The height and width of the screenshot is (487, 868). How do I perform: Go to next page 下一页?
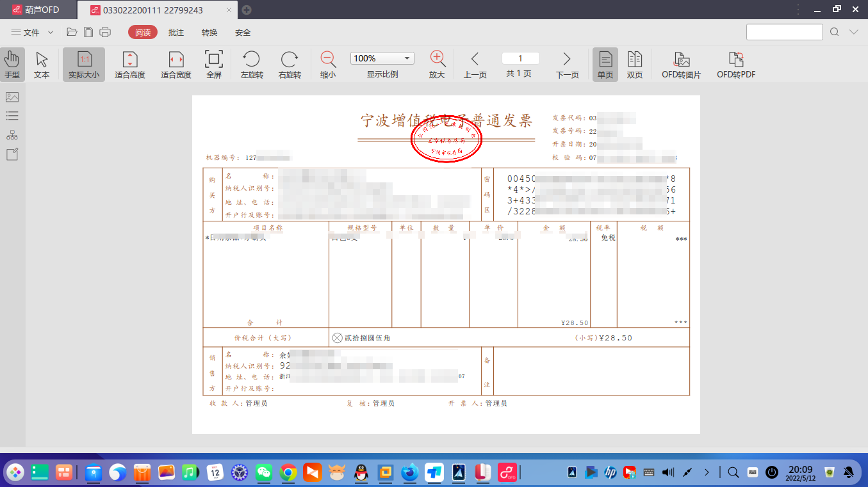(x=567, y=65)
